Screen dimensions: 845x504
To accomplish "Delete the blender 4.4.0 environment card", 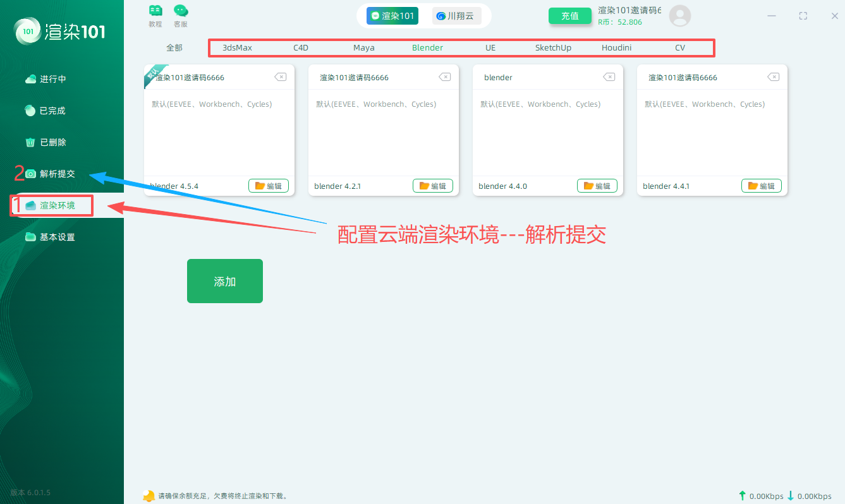I will coord(609,77).
